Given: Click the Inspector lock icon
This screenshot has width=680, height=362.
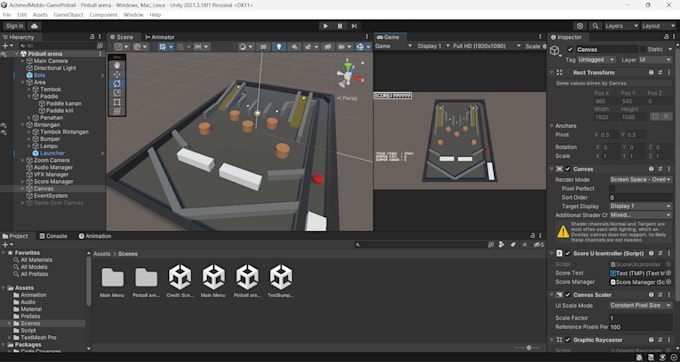Looking at the screenshot, I should (667, 37).
